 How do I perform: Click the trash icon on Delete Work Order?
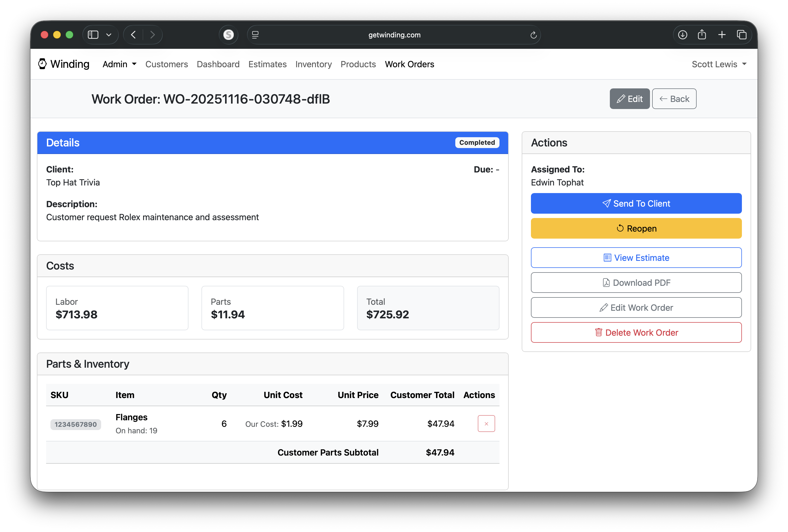point(599,332)
